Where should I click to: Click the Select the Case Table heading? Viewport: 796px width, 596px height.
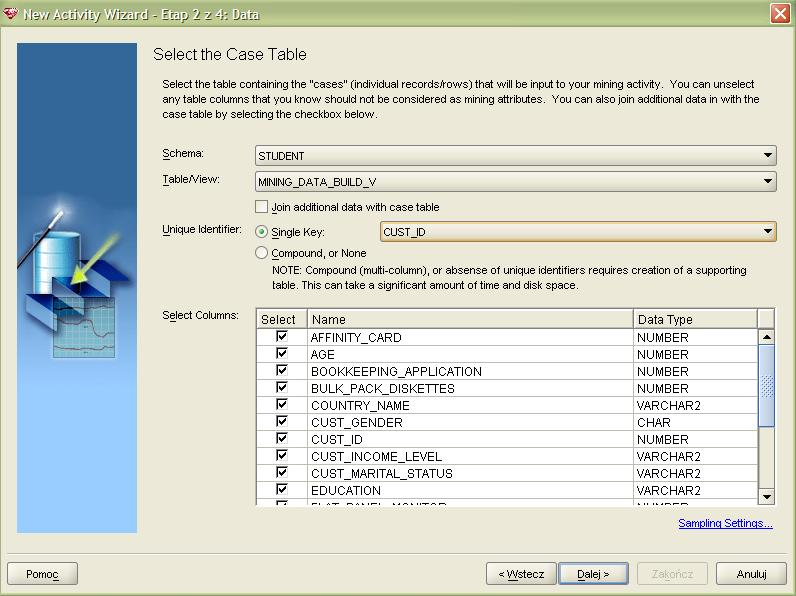point(230,54)
